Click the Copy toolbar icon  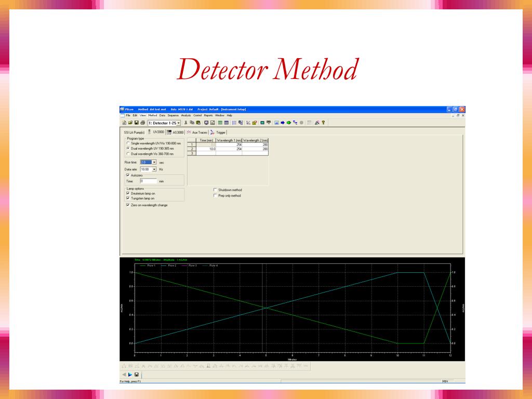[x=192, y=123]
